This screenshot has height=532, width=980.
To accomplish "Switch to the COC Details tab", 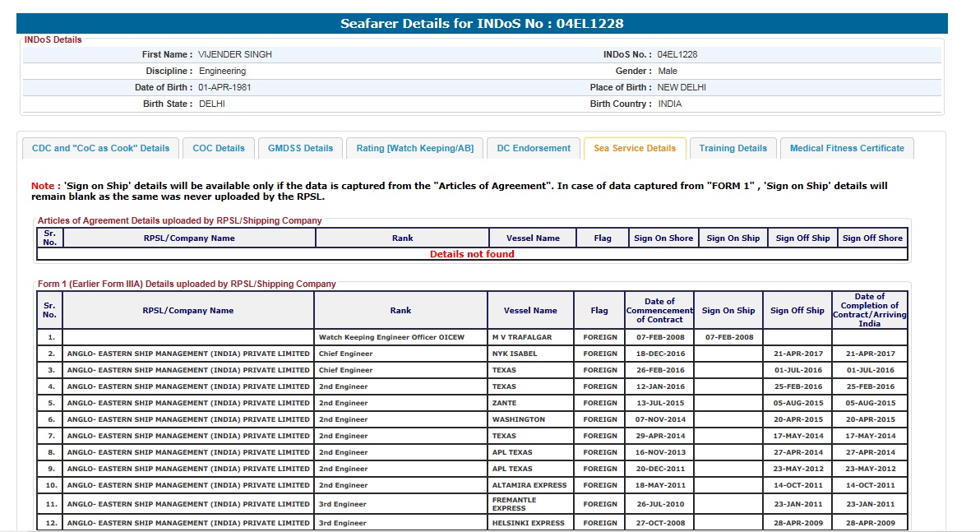I will tap(219, 149).
